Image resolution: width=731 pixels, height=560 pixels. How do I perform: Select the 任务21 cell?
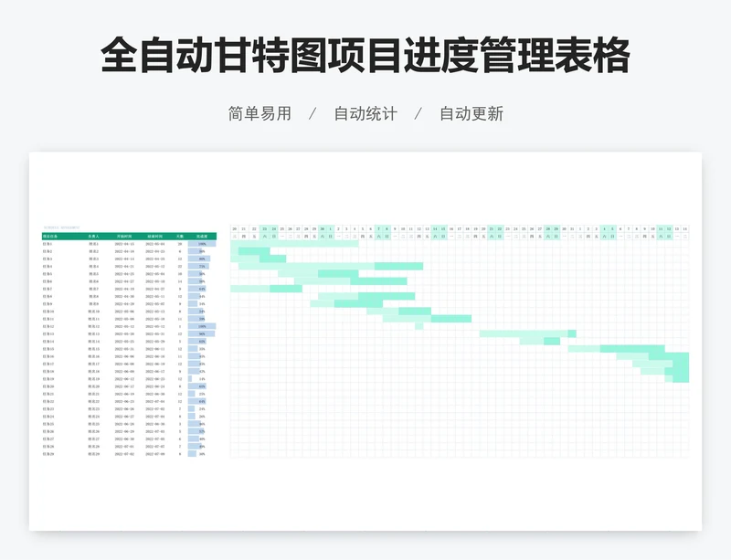click(48, 394)
